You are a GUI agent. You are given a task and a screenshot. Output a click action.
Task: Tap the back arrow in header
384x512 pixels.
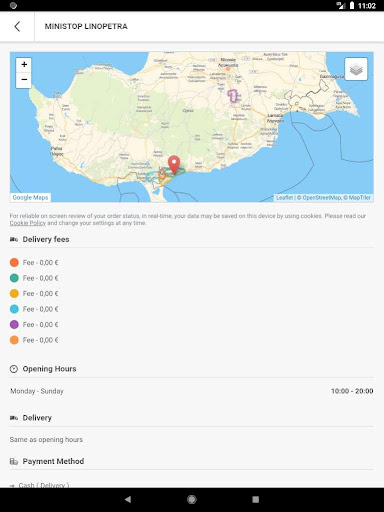pyautogui.click(x=17, y=26)
